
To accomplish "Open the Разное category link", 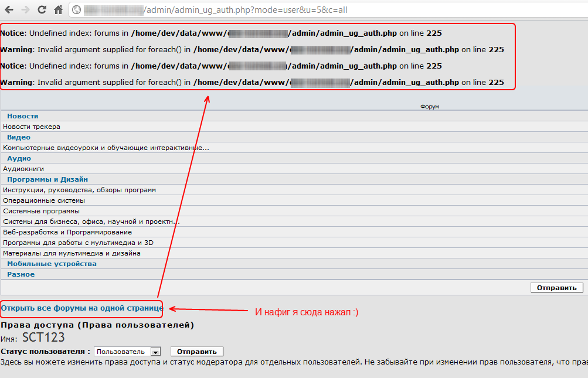I will (21, 274).
